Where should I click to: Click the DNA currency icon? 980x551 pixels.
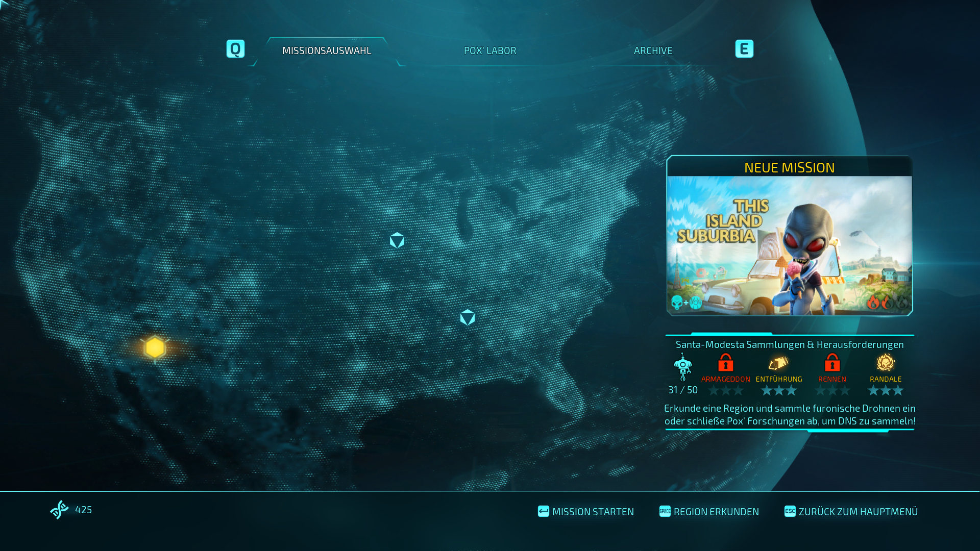coord(59,510)
